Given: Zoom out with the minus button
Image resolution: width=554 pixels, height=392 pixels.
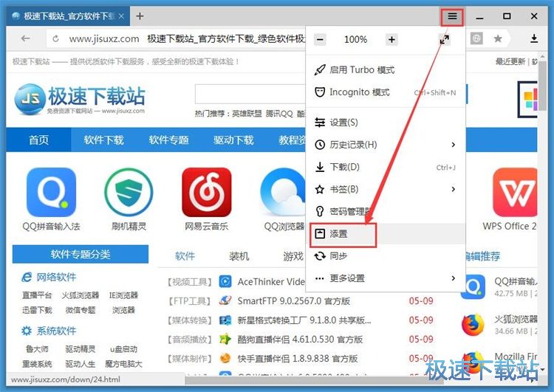Looking at the screenshot, I should tap(320, 40).
